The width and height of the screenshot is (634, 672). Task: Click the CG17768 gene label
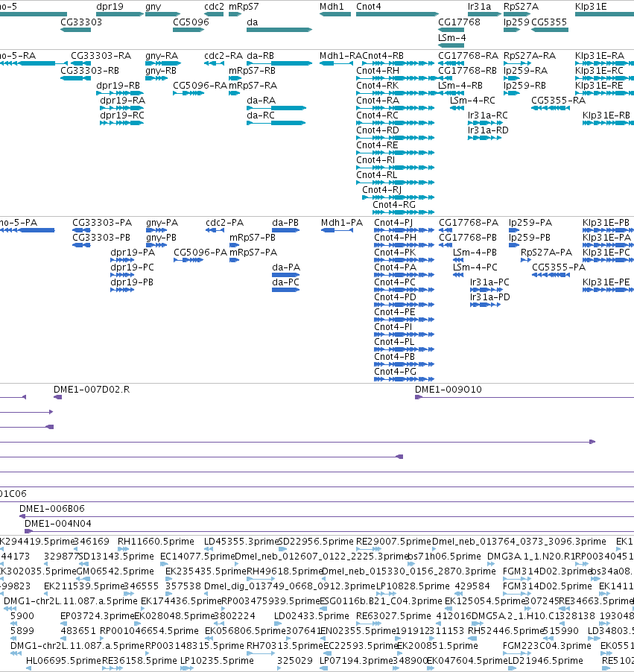pos(459,22)
